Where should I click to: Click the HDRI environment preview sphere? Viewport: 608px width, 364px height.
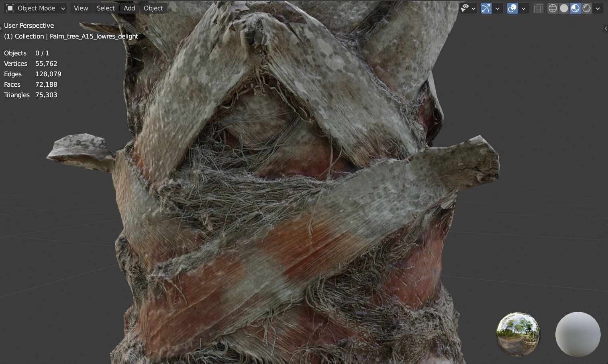pos(518,334)
